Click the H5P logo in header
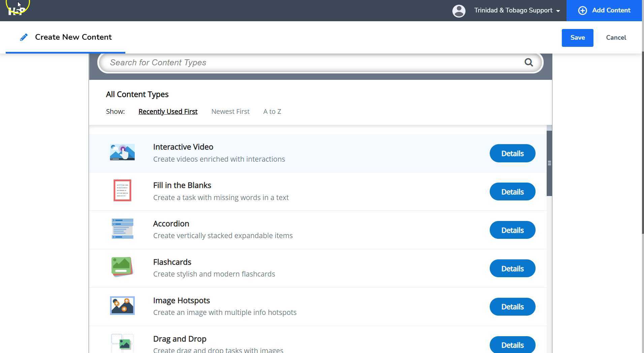 click(x=17, y=11)
